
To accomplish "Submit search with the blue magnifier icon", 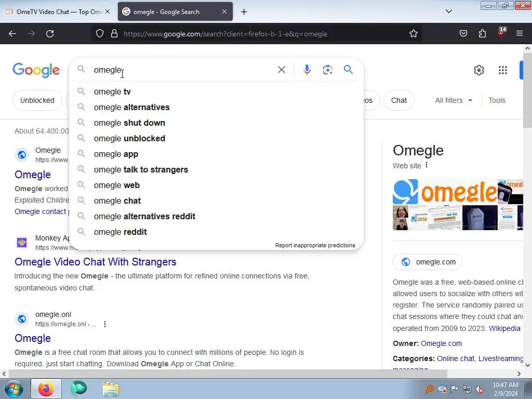I will 348,70.
